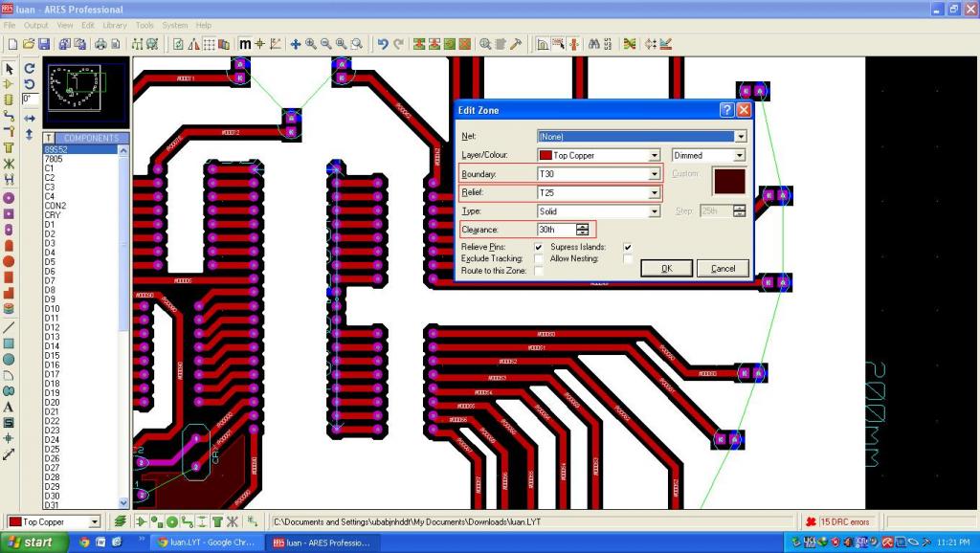Open the Type Solid dropdown
The image size is (980, 553).
tap(654, 211)
